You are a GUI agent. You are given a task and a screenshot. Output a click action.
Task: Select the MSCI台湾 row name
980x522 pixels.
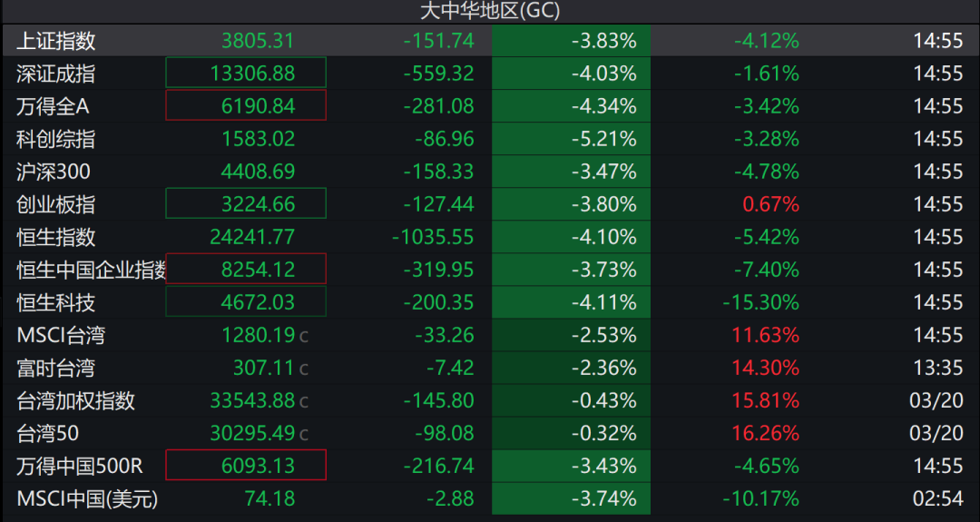coord(61,335)
